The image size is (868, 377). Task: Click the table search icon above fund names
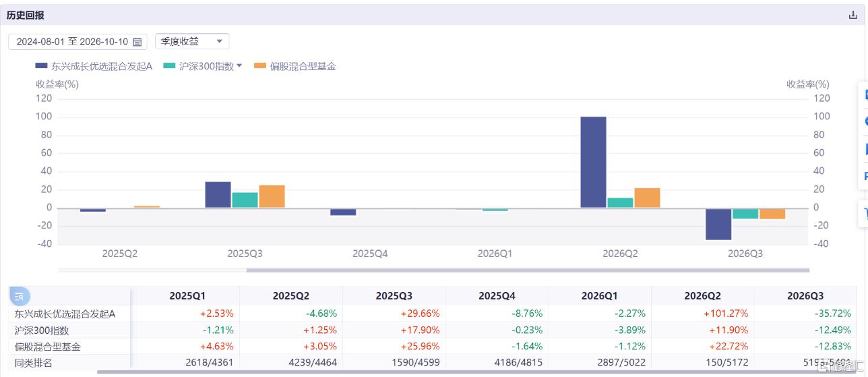pos(20,295)
